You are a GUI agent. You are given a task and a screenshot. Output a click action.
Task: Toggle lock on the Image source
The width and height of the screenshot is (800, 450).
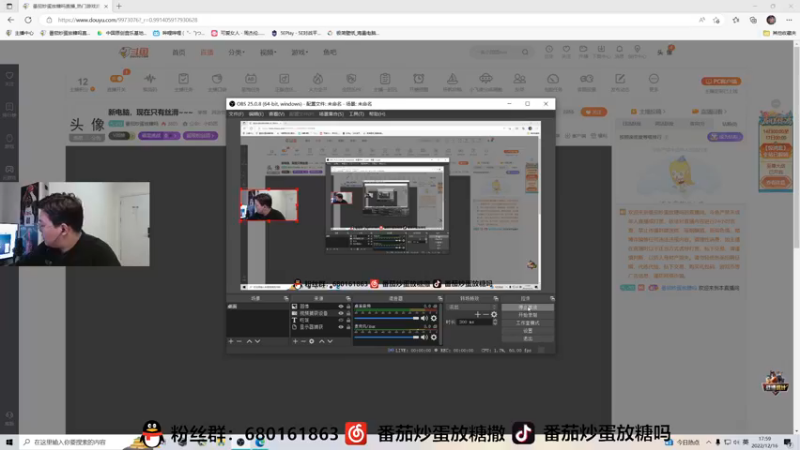pyautogui.click(x=348, y=307)
